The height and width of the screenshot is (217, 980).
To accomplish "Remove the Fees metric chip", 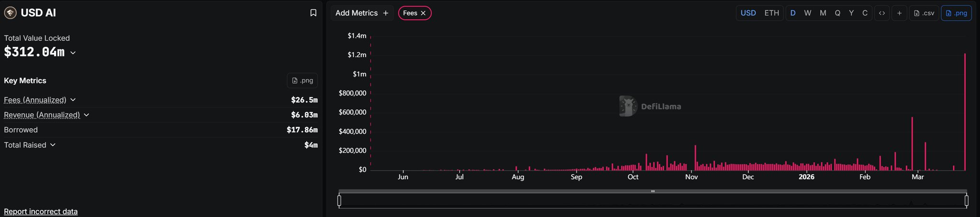I will coord(423,13).
